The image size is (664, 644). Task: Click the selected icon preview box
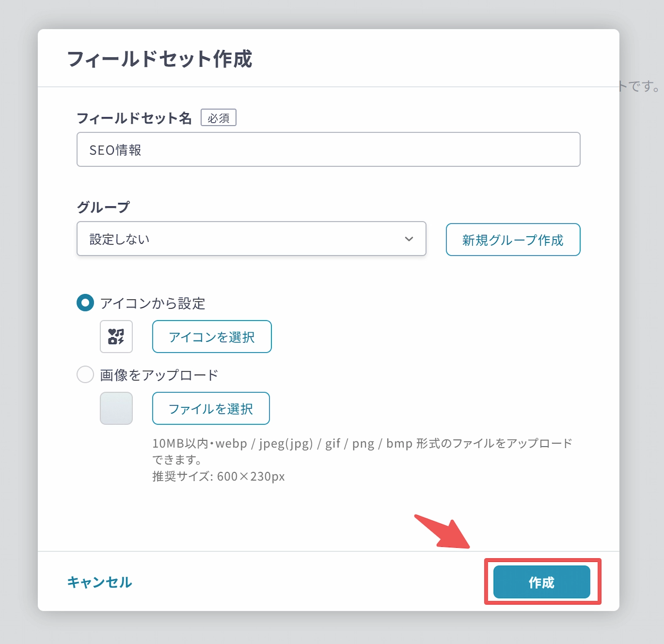coord(116,336)
